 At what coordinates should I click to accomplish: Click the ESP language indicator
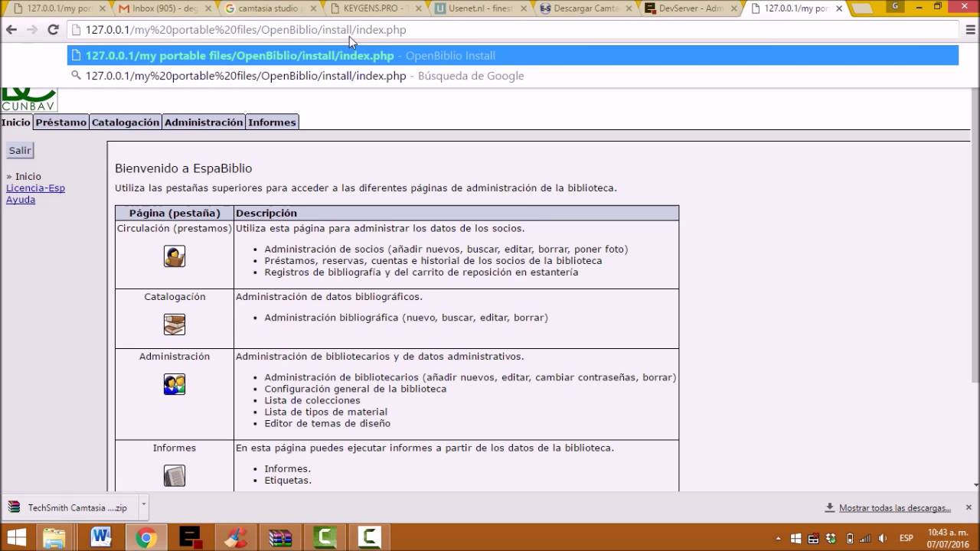[x=906, y=538]
